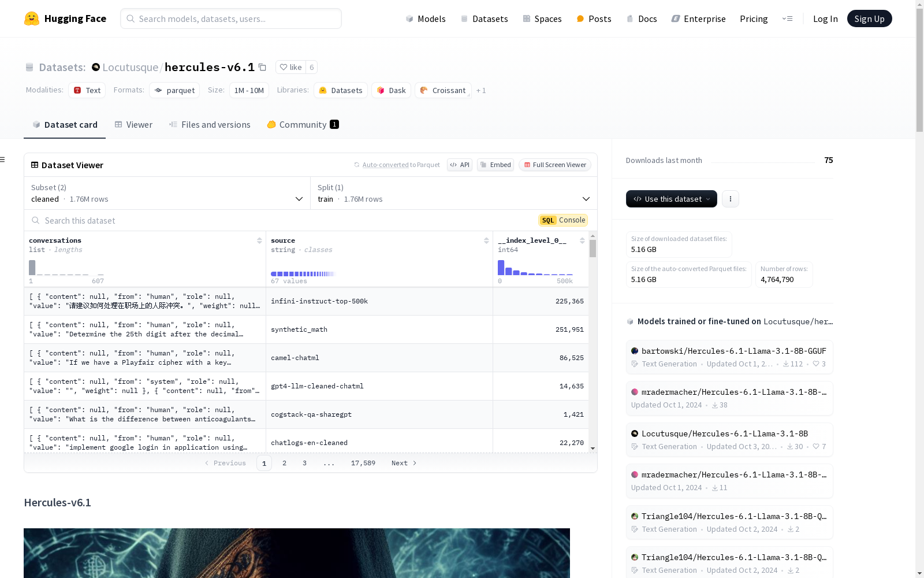Sort the conversations column
Screen dimensions: 924x578
(259, 240)
